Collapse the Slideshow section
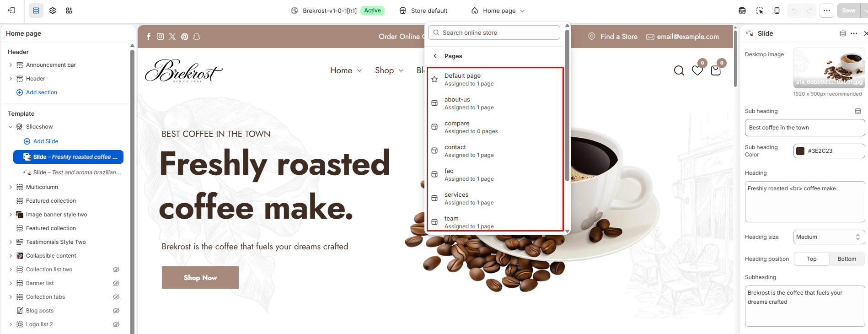This screenshot has height=334, width=868. coord(11,127)
